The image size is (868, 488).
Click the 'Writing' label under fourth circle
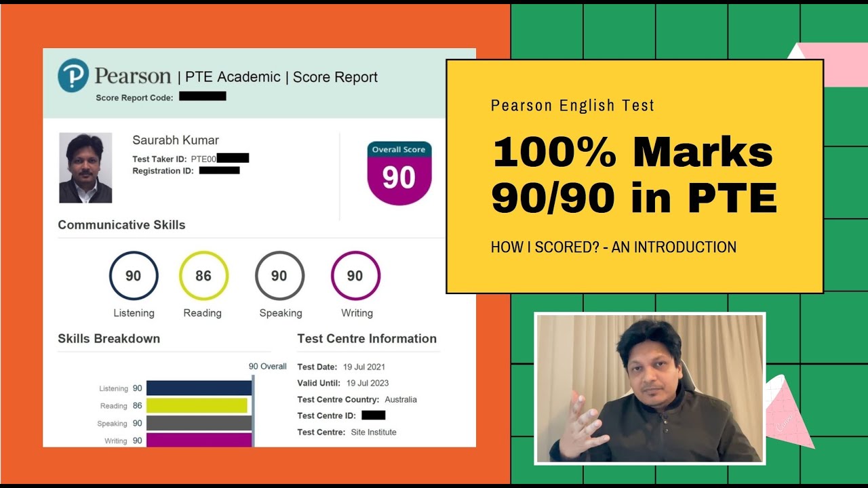(357, 313)
